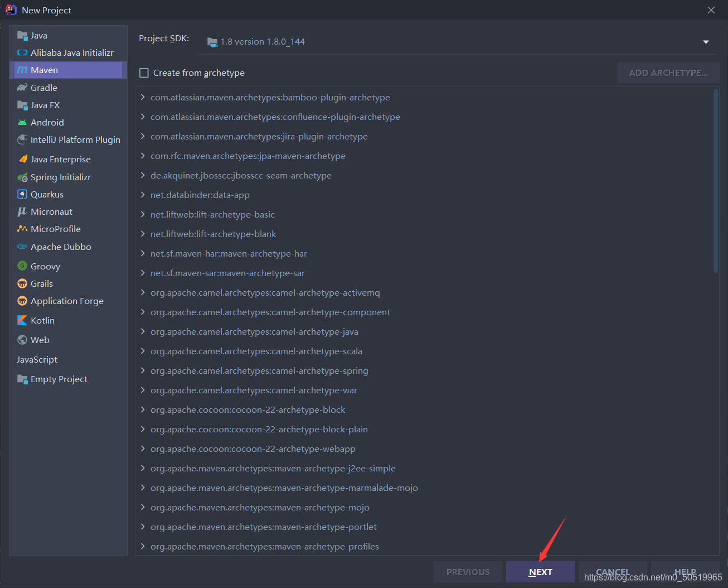Screen dimensions: 728x588
Task: Select cocoon-22-archetype-webapp row
Action: coord(426,449)
